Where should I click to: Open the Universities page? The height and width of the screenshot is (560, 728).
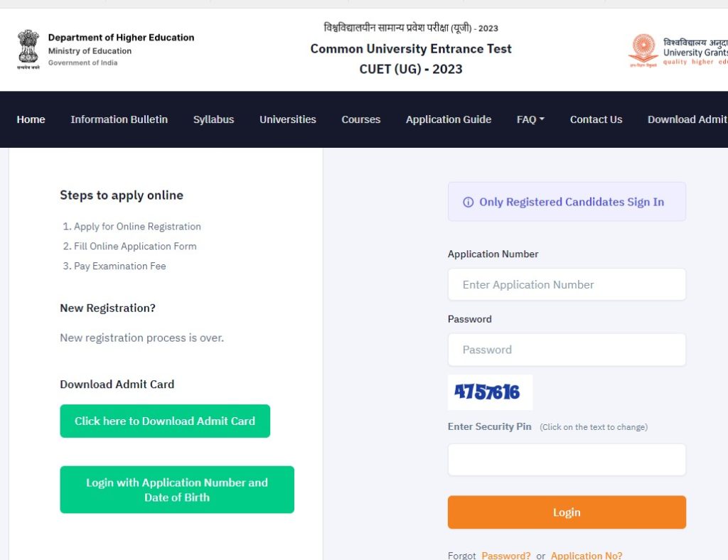point(287,119)
